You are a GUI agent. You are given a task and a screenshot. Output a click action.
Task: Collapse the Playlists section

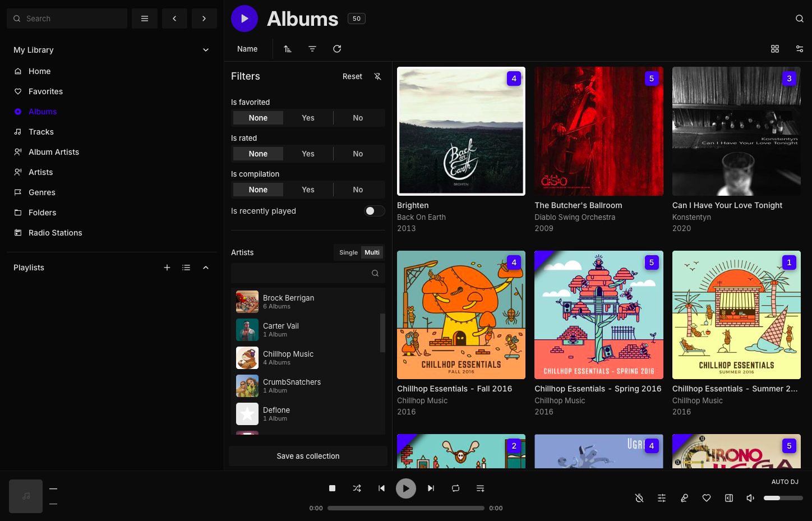(x=206, y=268)
